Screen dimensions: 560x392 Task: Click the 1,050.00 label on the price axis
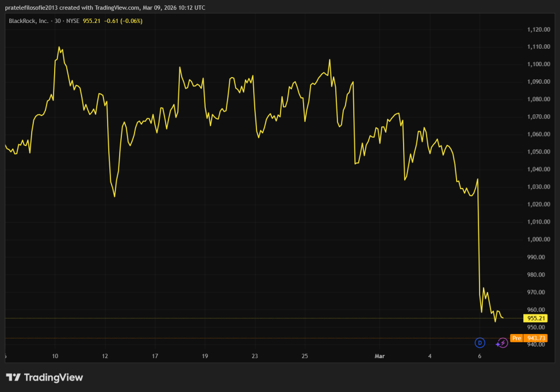click(538, 152)
